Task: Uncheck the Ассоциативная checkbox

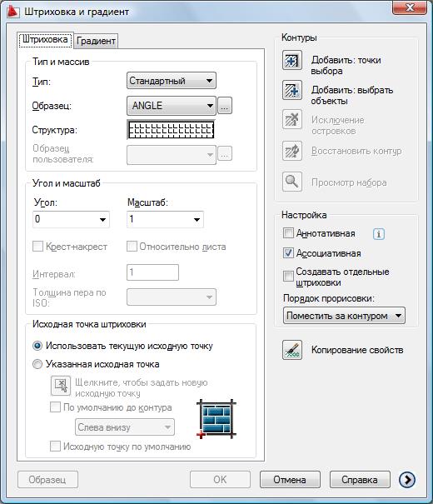Action: click(x=288, y=253)
